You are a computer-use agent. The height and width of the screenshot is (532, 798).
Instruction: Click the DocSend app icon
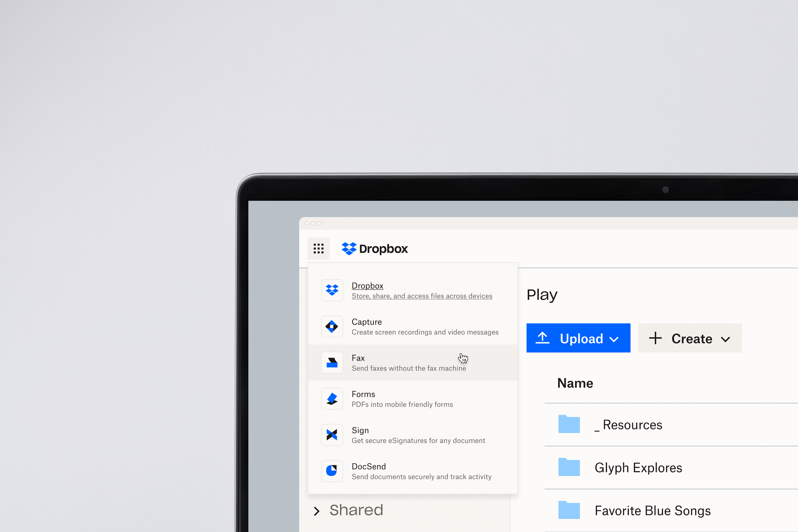332,471
